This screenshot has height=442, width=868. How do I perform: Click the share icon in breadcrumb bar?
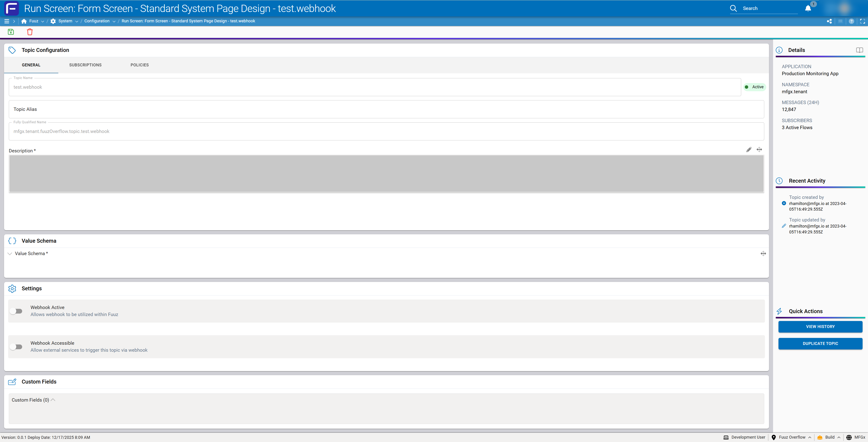[829, 21]
